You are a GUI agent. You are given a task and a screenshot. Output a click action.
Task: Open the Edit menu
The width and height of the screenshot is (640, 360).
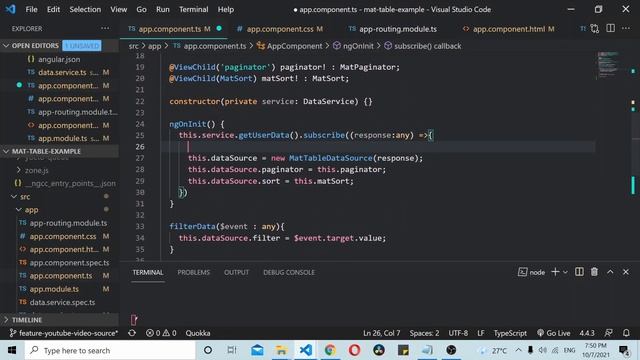pos(53,9)
